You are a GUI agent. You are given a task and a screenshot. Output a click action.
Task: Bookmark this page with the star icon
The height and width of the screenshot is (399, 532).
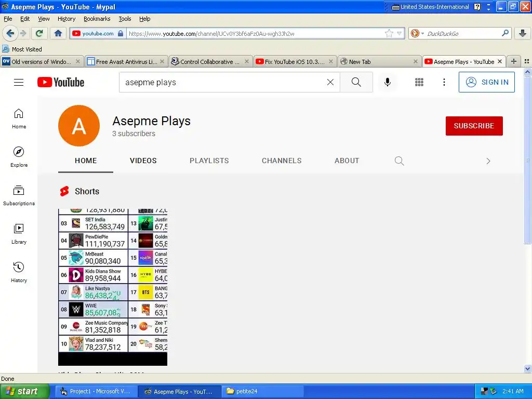(389, 33)
